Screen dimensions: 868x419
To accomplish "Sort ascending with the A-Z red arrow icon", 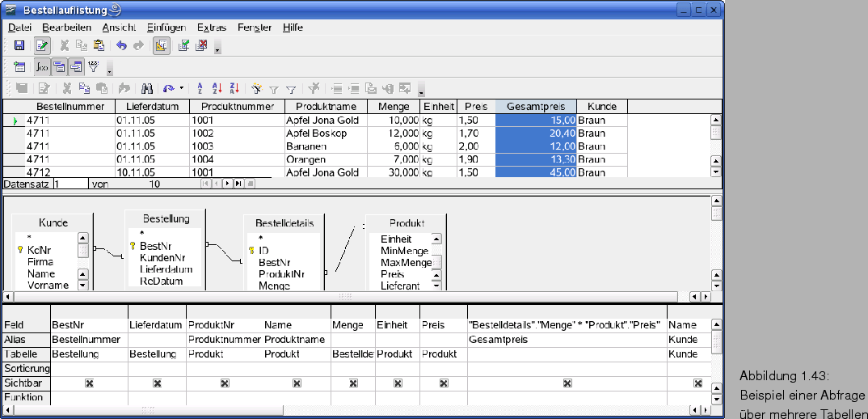I will [x=217, y=88].
